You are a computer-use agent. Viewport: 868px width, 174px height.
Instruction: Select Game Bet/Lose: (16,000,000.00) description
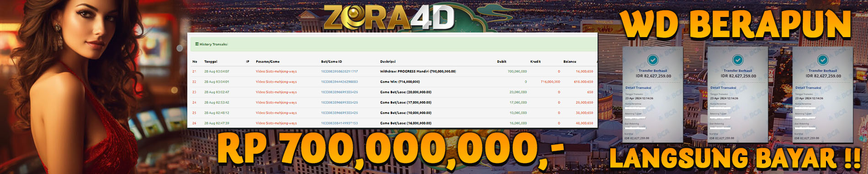[x=406, y=123]
